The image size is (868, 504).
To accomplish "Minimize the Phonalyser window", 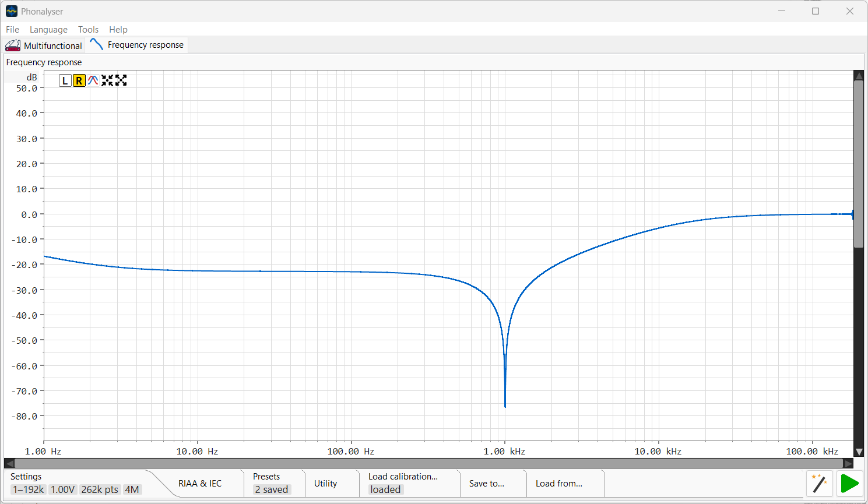I will (782, 11).
